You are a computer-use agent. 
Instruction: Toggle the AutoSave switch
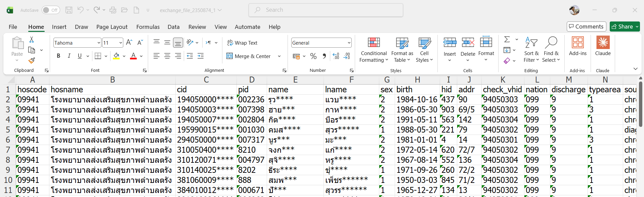coord(51,10)
